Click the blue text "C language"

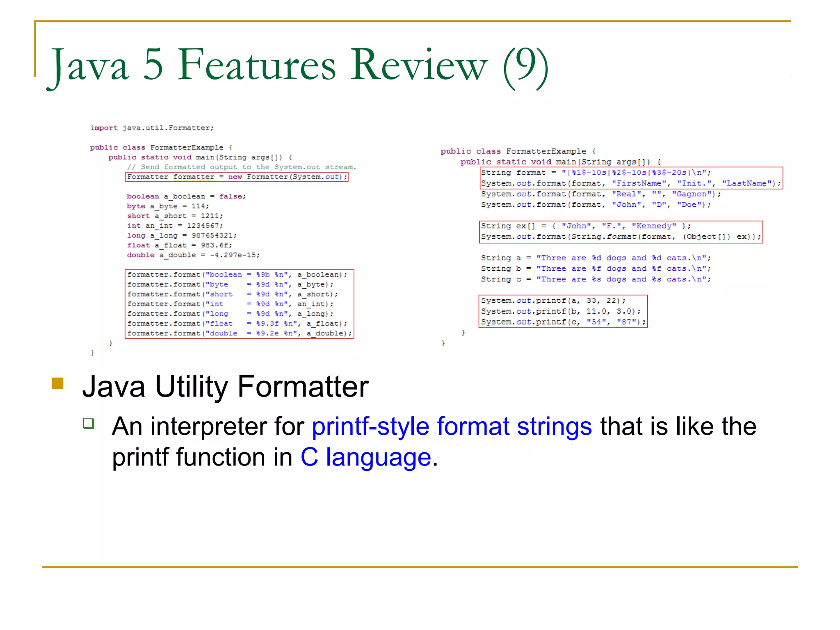[366, 457]
